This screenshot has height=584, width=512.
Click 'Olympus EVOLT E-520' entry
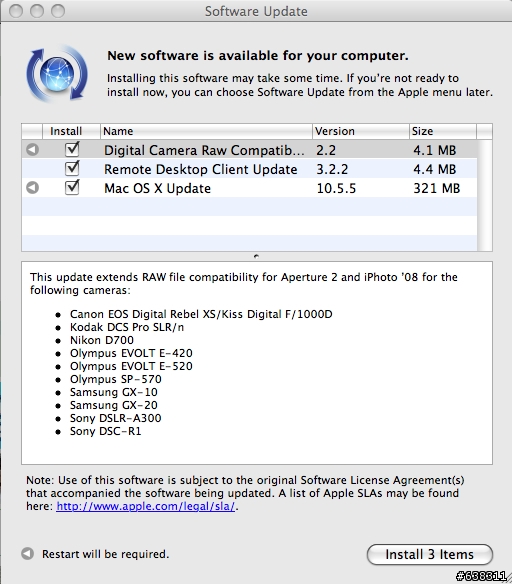pos(131,366)
